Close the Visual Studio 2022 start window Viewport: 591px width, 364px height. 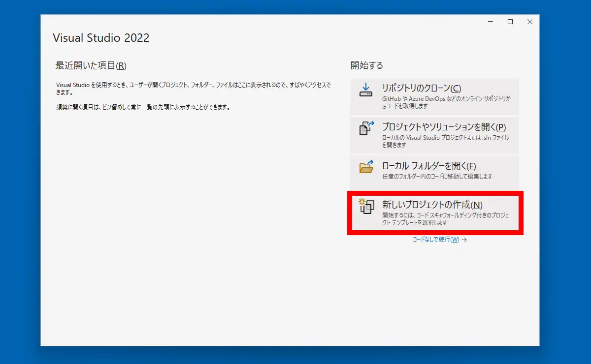click(x=530, y=22)
